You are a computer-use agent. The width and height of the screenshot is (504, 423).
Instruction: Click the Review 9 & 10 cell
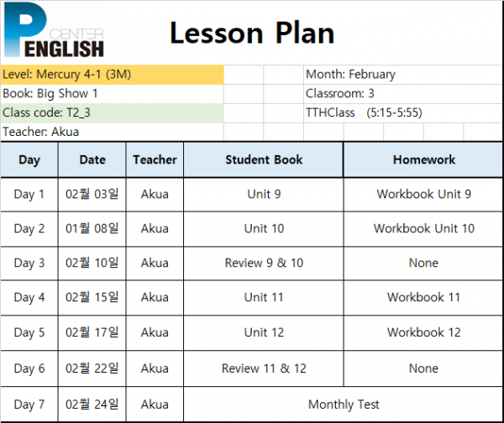pos(264,263)
